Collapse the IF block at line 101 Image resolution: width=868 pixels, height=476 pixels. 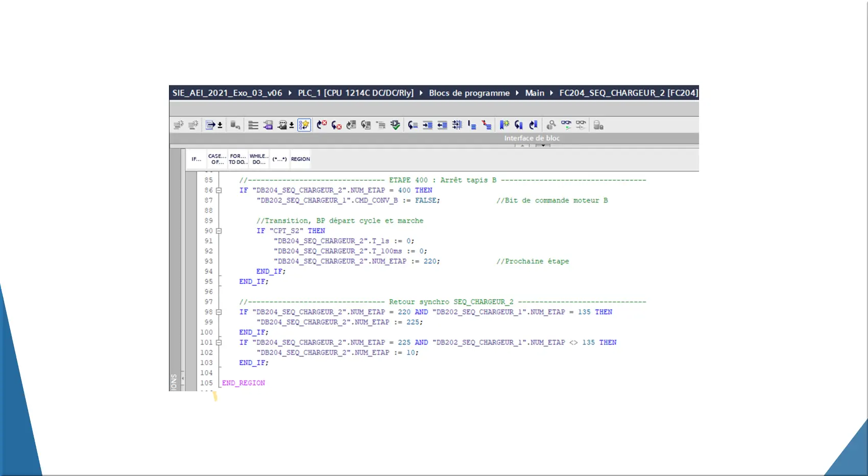[219, 343]
